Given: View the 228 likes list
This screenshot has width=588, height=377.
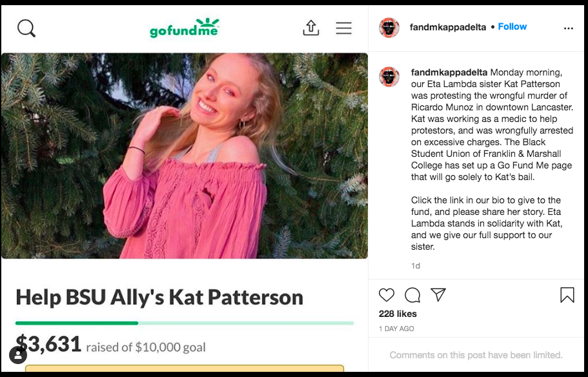Looking at the screenshot, I should pyautogui.click(x=398, y=314).
